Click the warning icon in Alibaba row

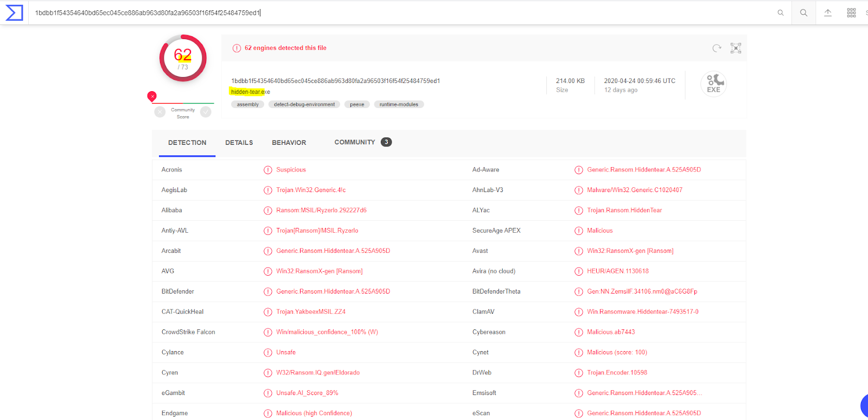pos(268,211)
